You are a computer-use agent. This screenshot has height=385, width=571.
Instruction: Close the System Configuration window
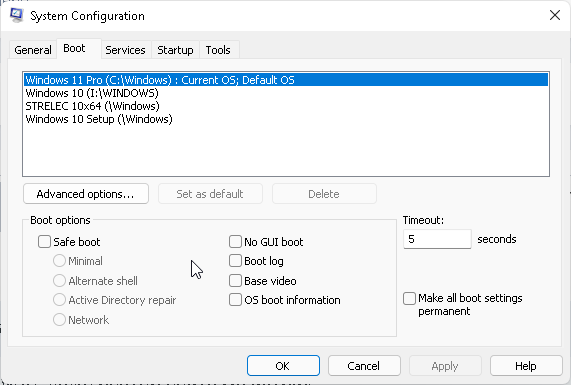coord(555,15)
